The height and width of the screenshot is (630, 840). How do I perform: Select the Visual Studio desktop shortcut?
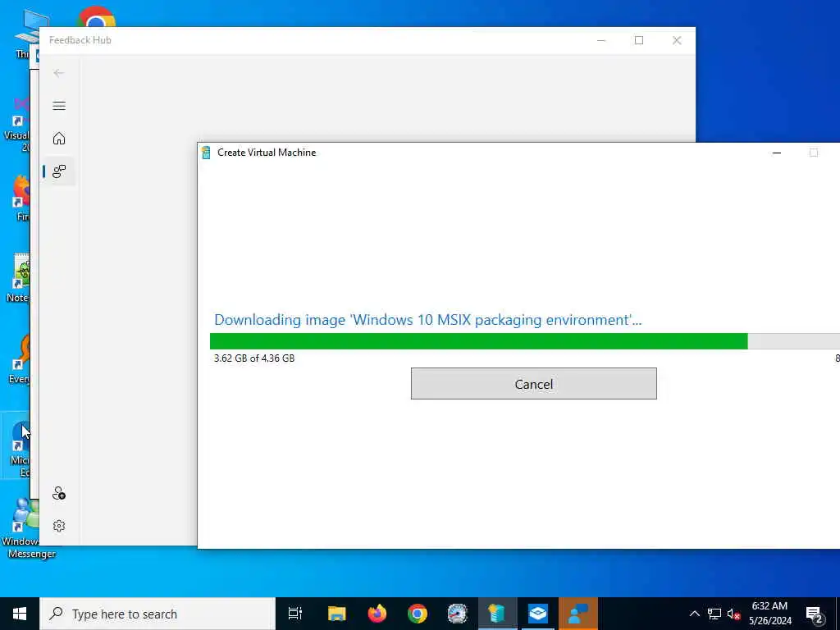click(17, 125)
